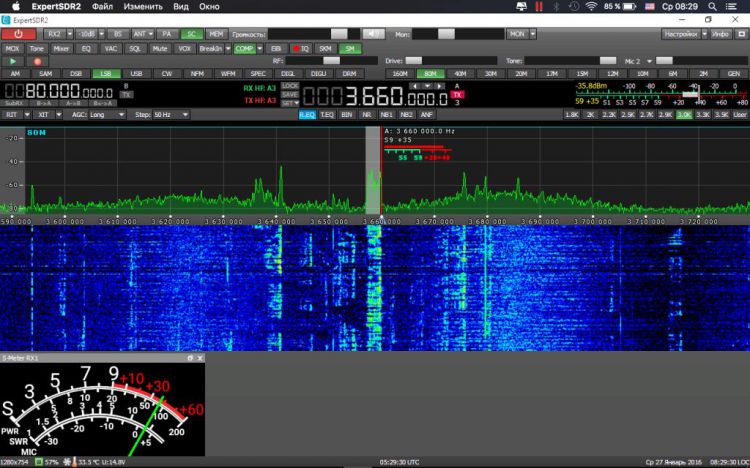750x468 pixels.
Task: Click the Wi-Fi status icon
Action: click(x=592, y=6)
